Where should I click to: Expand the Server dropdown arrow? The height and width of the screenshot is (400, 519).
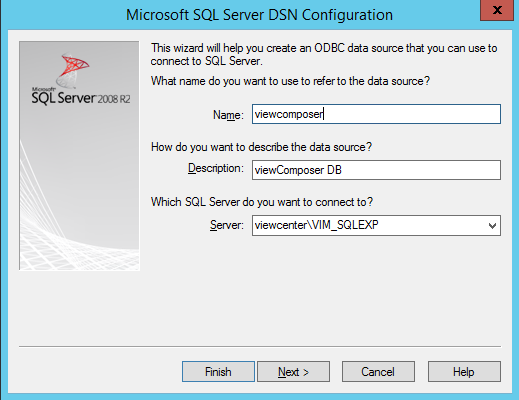coord(492,226)
